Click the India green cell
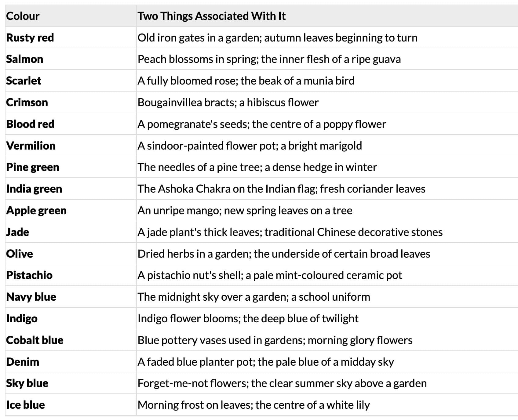The height and width of the screenshot is (420, 518). [34, 189]
